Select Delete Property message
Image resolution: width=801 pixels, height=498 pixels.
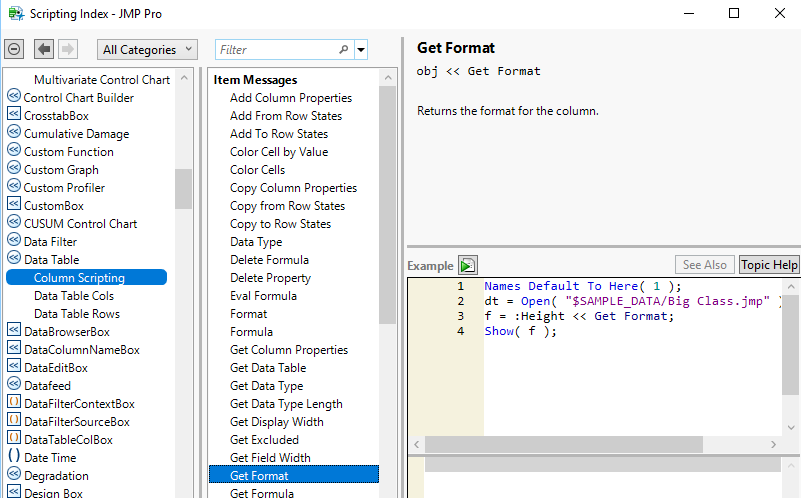pyautogui.click(x=270, y=278)
